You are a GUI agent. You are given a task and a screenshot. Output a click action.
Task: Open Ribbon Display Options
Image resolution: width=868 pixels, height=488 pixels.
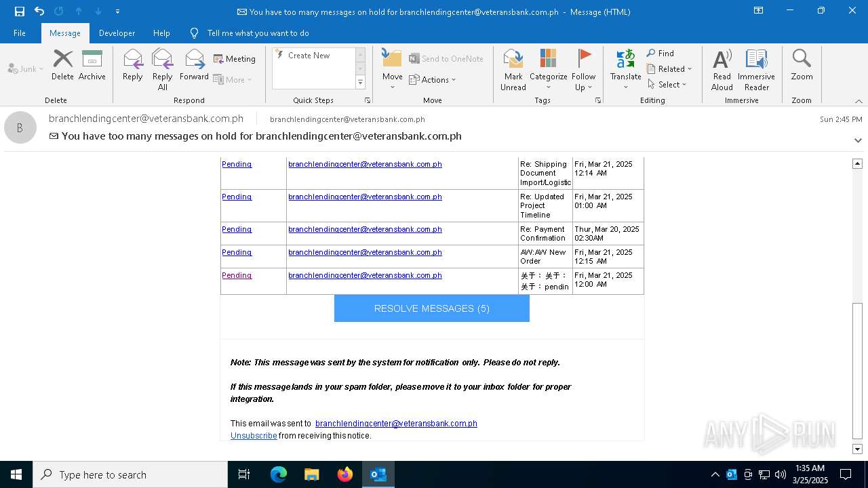[759, 11]
